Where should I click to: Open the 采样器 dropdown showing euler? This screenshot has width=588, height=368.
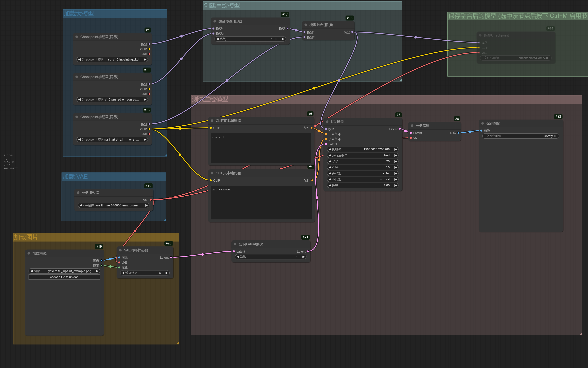362,173
